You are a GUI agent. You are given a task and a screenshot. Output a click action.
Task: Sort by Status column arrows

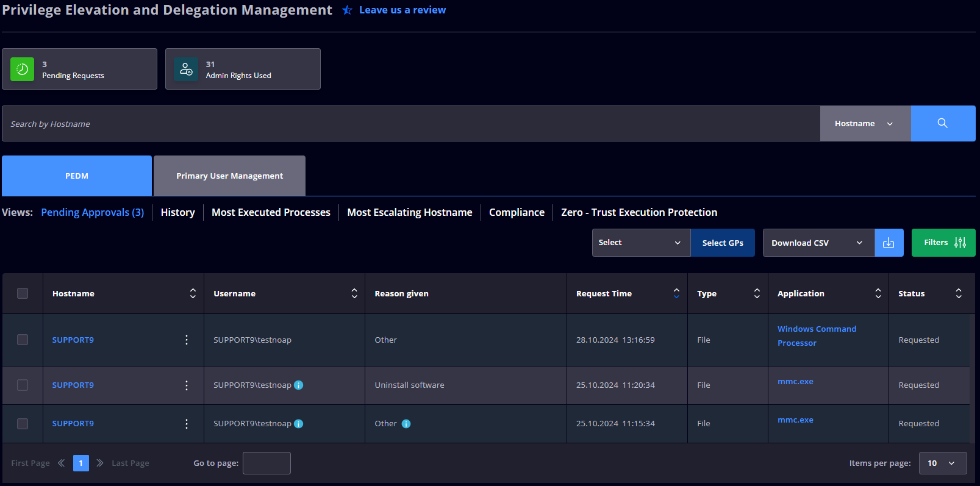click(959, 293)
